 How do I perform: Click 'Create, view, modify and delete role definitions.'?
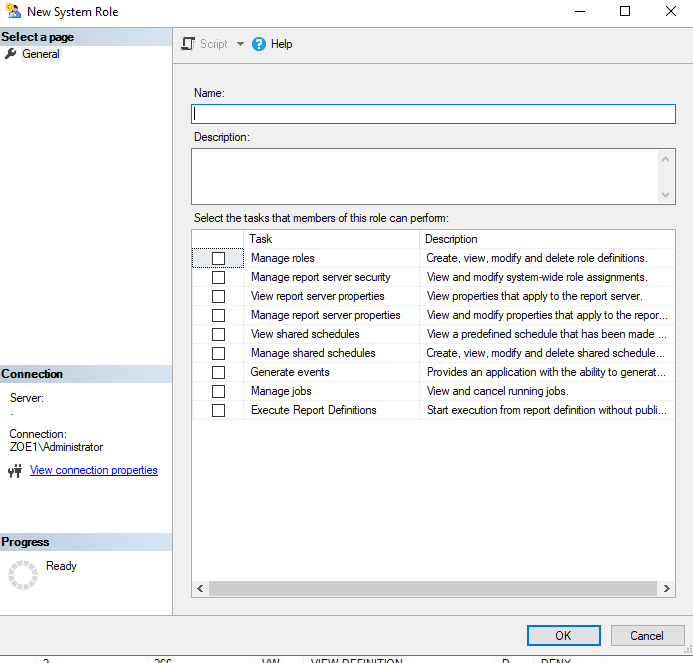537,258
